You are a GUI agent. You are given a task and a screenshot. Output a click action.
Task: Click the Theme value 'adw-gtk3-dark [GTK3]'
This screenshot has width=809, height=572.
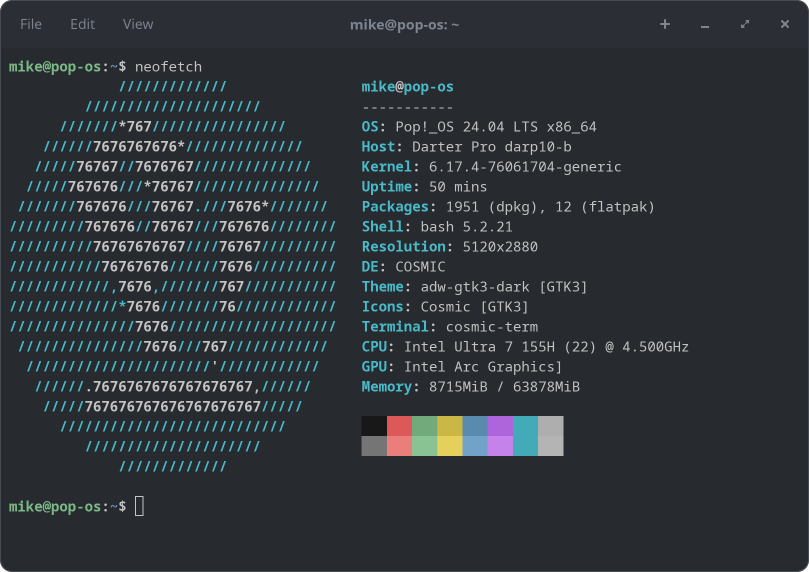(504, 287)
